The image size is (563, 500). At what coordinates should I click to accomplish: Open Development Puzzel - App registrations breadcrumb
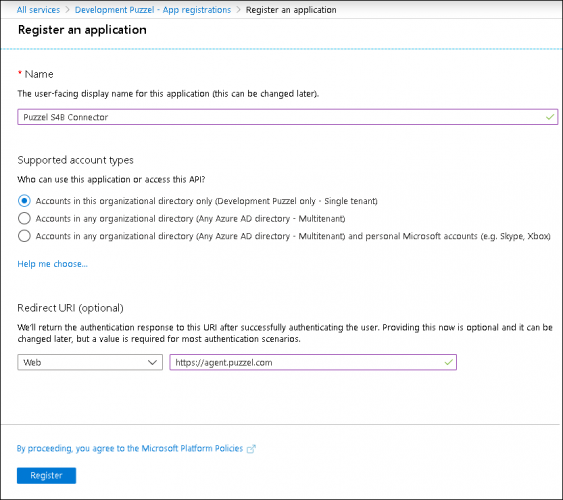(153, 10)
